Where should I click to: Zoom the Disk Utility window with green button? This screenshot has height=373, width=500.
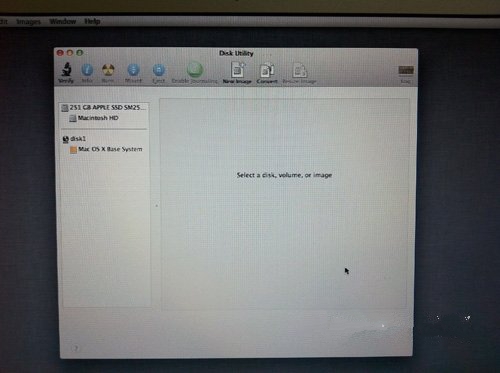coord(79,53)
